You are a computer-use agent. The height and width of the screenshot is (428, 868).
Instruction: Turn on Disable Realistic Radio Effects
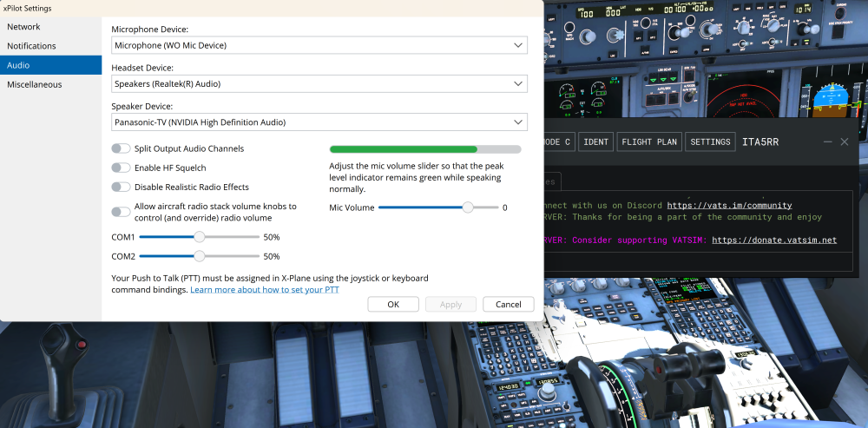click(121, 187)
